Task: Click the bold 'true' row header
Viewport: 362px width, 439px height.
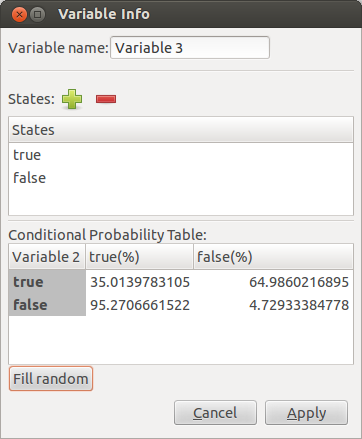Action: coord(47,282)
